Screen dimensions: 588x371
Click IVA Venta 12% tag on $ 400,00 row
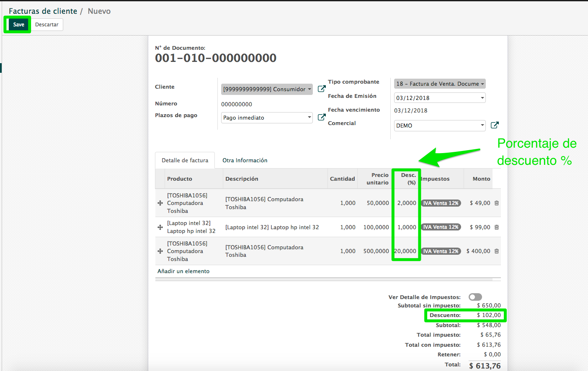click(x=441, y=251)
